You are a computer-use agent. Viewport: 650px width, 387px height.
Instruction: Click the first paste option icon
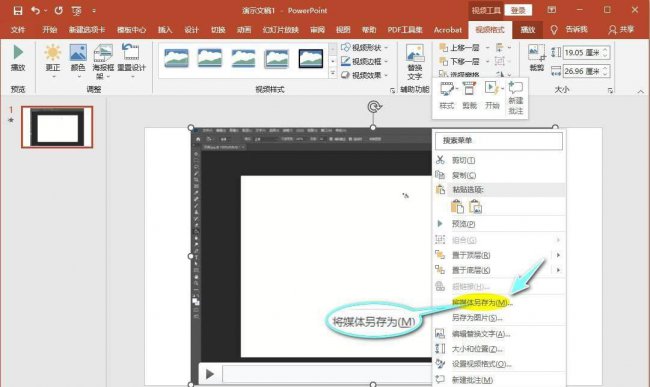(457, 206)
